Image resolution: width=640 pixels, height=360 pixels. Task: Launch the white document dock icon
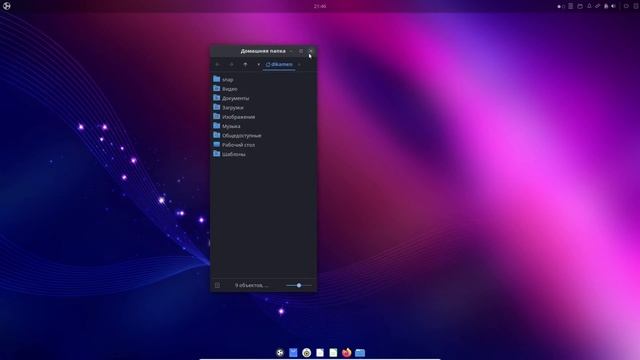320,353
